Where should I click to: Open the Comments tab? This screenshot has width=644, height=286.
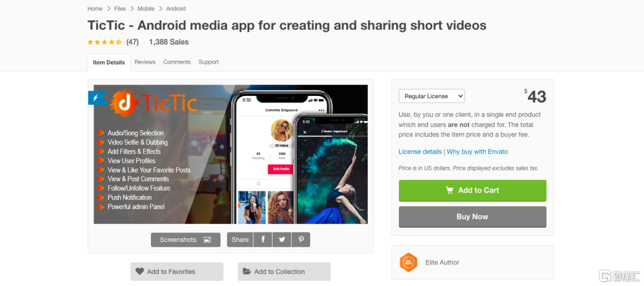177,62
